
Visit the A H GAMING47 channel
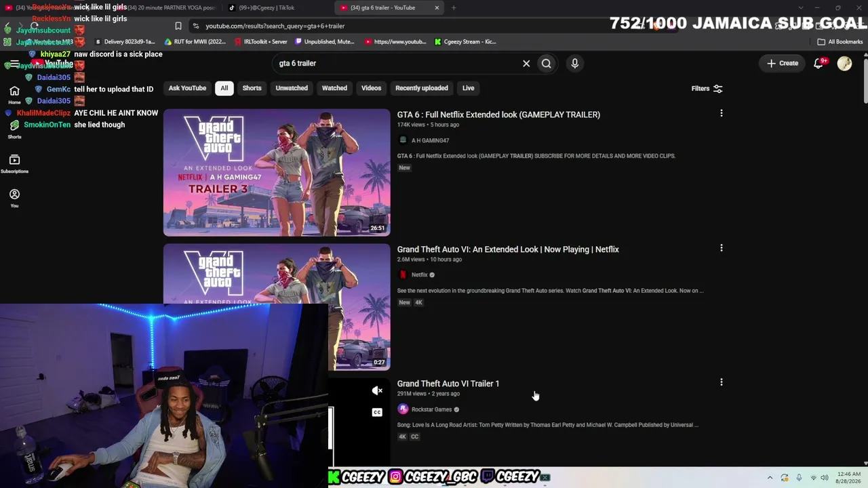(x=430, y=140)
